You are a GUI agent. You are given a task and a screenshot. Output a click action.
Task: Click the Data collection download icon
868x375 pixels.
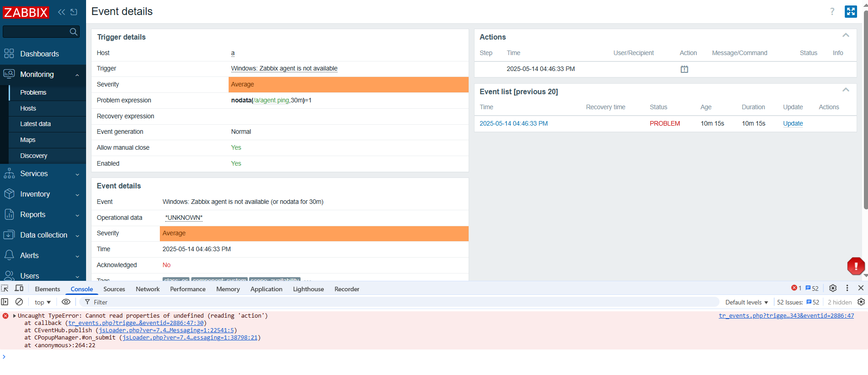(x=9, y=235)
